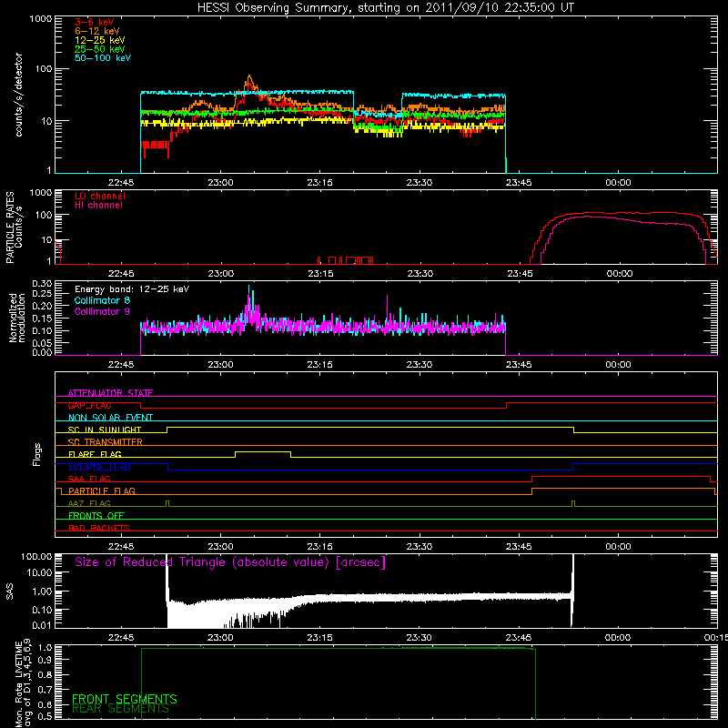
Task: Click the BAD_PACKETS flag label
Action: tap(99, 528)
